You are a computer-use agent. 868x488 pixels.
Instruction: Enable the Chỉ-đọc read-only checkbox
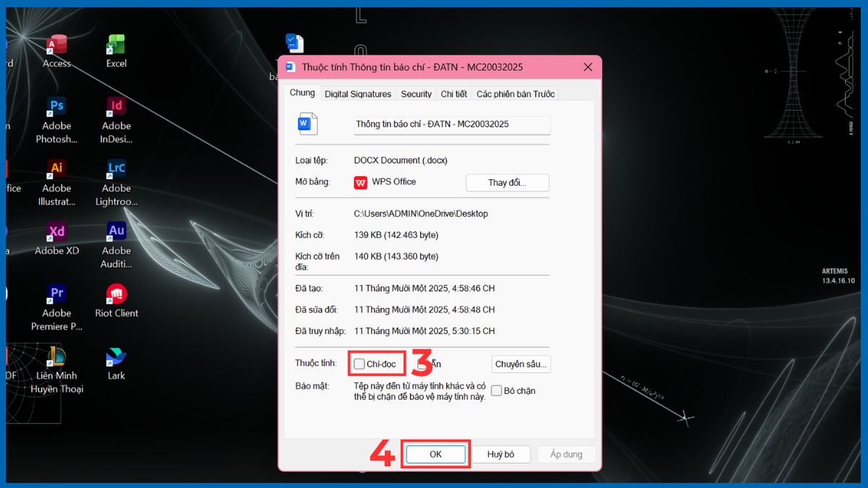pos(359,364)
